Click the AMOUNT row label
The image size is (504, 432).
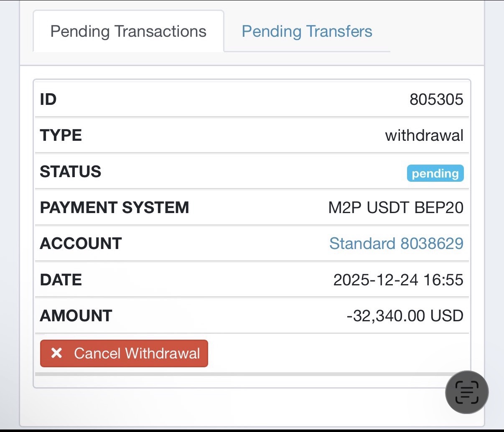point(76,316)
